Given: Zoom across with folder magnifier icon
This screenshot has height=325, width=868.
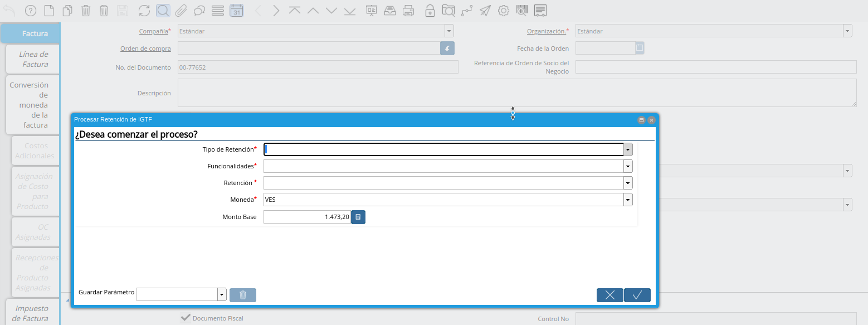Looking at the screenshot, I should 448,10.
